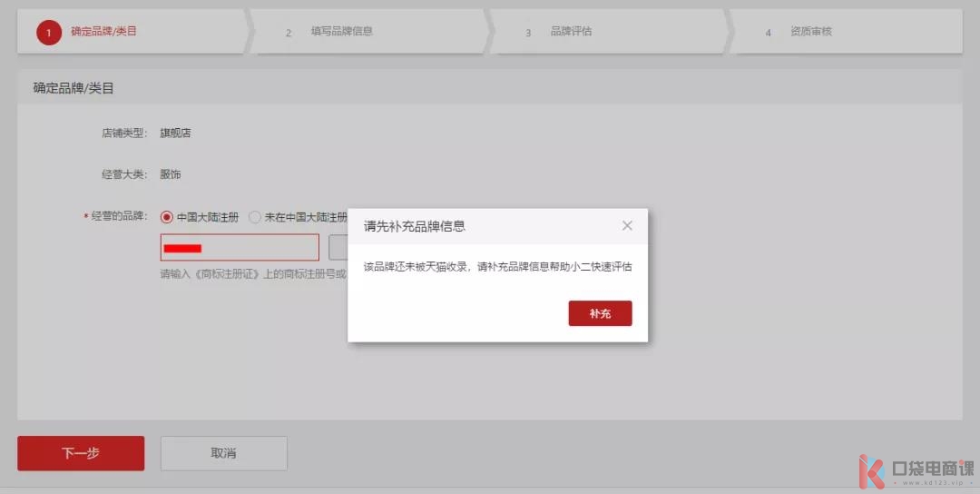Image resolution: width=980 pixels, height=494 pixels.
Task: Click the red 补充 button
Action: click(x=600, y=313)
